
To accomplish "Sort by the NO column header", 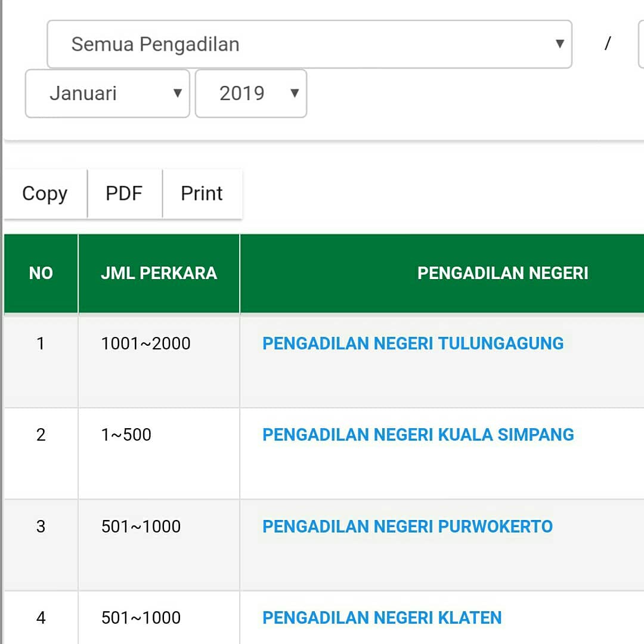I will point(41,273).
